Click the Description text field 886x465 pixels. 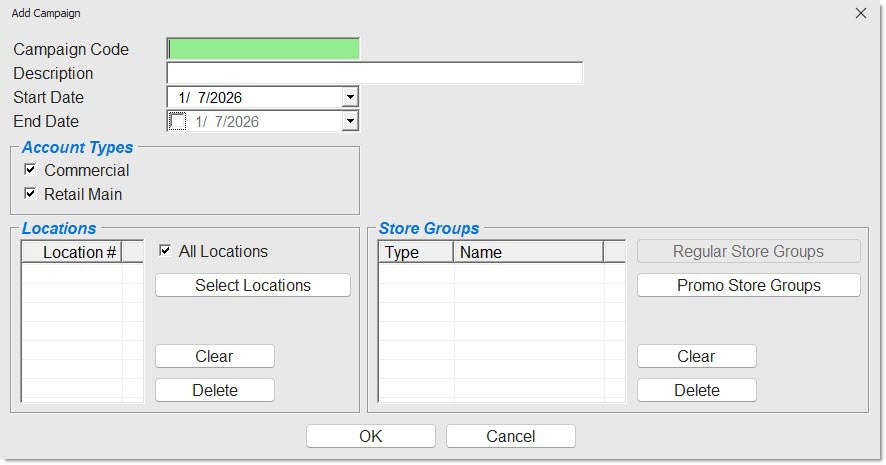(374, 73)
